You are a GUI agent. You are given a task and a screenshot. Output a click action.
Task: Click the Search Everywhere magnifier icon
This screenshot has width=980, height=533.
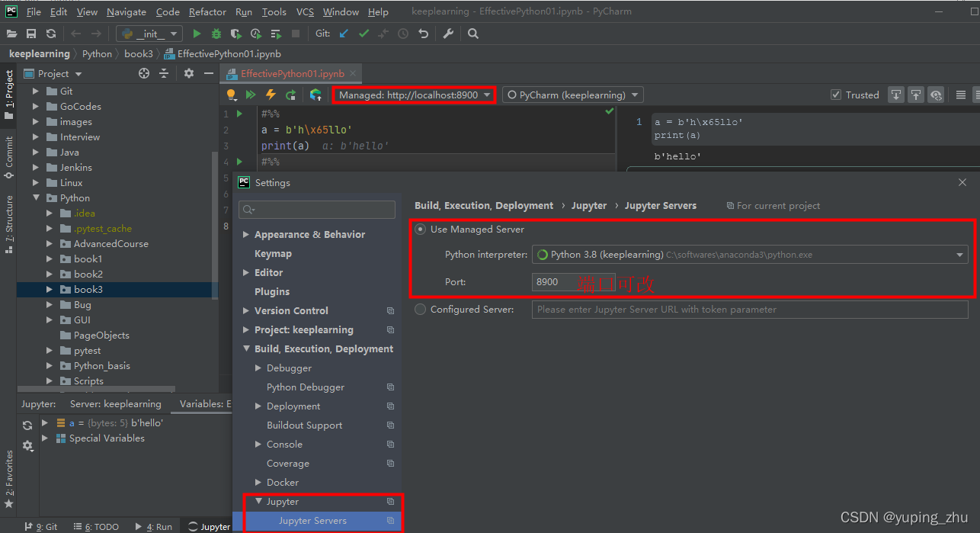[x=473, y=34]
